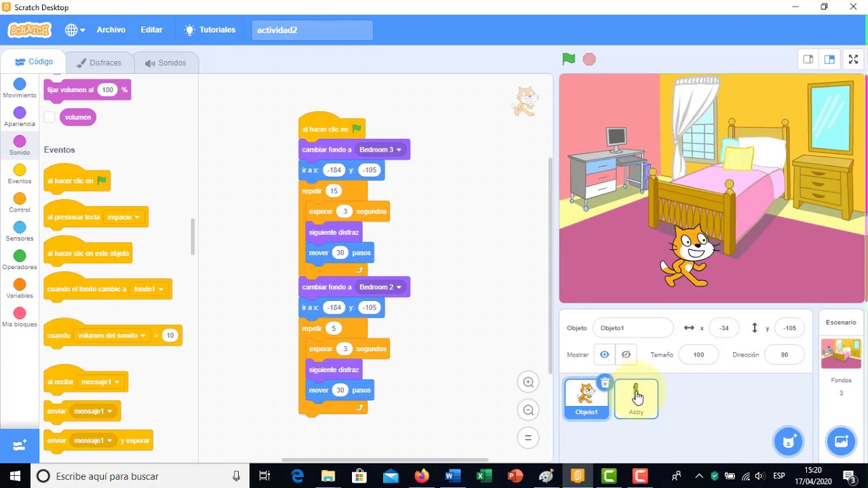This screenshot has height=488, width=868.
Task: Select the Sensores block category
Action: [20, 231]
